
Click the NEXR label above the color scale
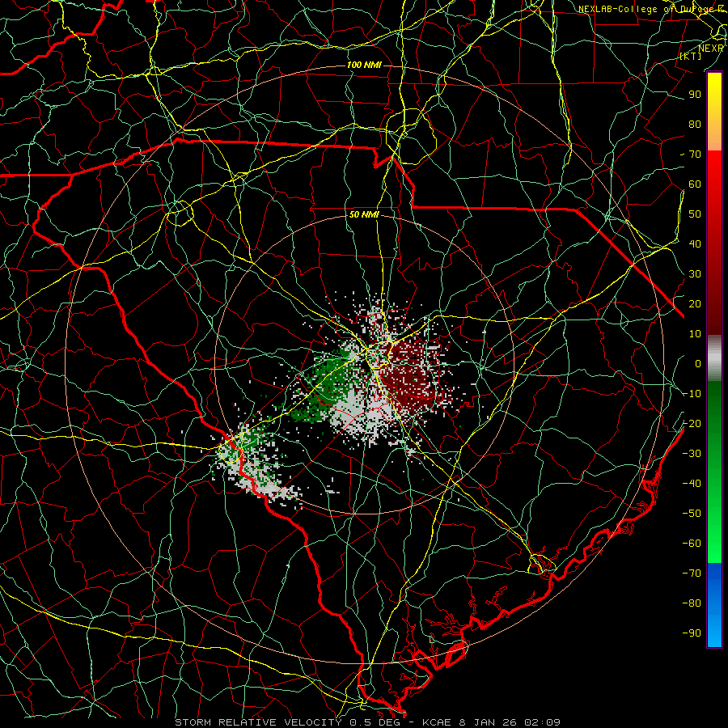click(x=711, y=49)
